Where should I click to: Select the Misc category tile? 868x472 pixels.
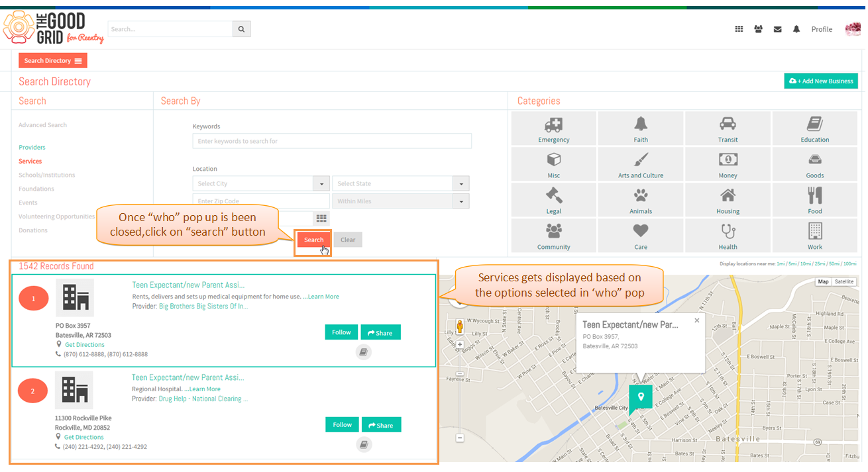pos(554,164)
